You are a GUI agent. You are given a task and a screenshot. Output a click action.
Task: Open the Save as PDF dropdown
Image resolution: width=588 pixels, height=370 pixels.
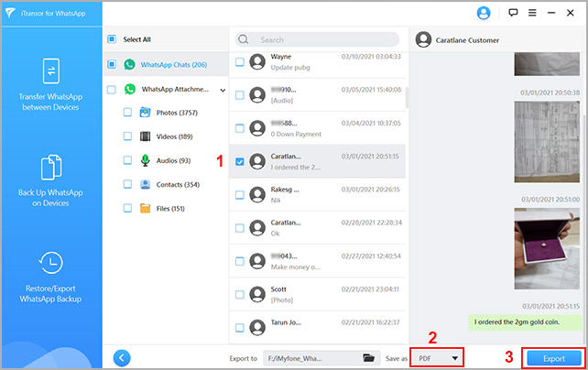pos(436,358)
